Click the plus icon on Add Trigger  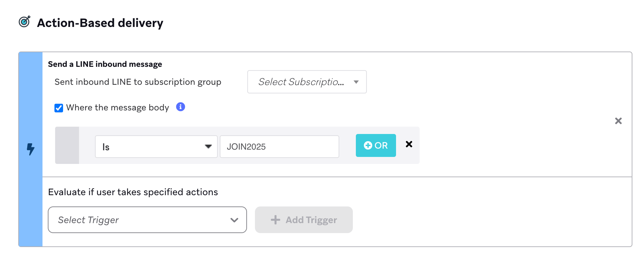tap(276, 220)
